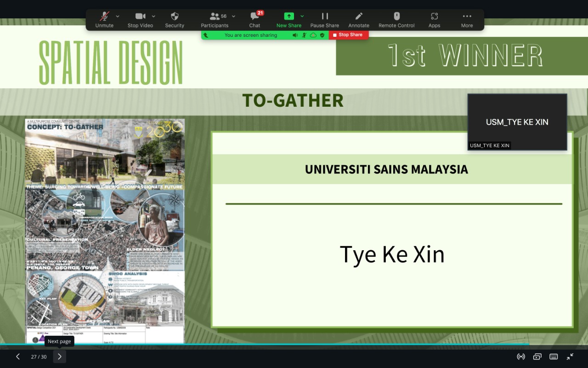Open the slideshow window mode icon
Viewport: 588px width, 368px height.
[x=537, y=356]
